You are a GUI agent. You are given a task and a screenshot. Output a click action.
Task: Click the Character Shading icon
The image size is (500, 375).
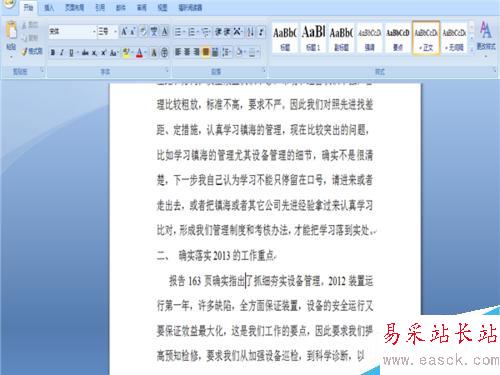click(154, 53)
